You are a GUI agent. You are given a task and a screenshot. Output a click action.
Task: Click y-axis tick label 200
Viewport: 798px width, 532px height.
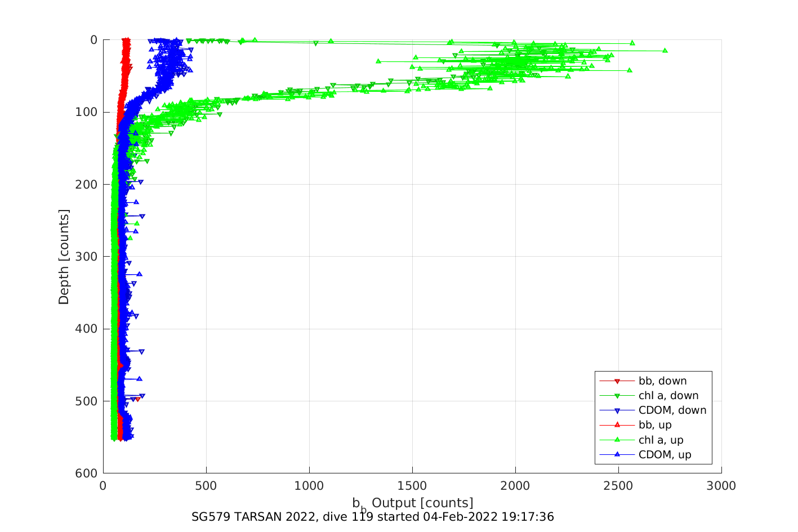click(86, 184)
